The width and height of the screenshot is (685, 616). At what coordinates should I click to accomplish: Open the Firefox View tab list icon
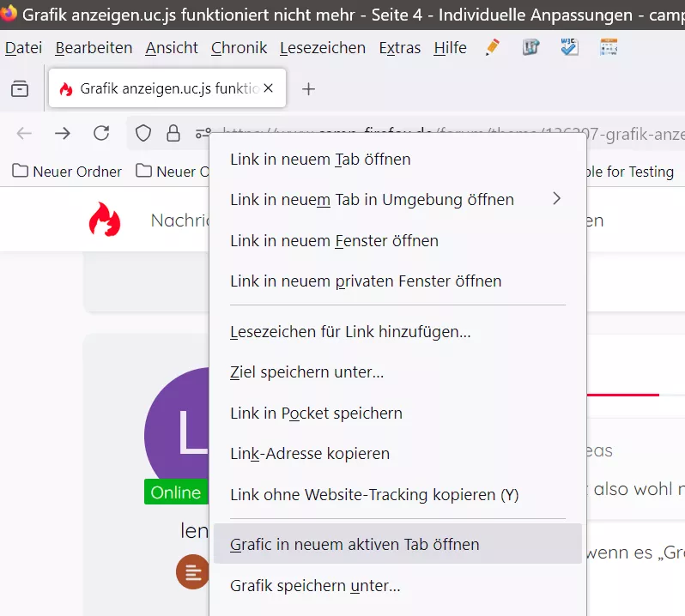coord(20,88)
